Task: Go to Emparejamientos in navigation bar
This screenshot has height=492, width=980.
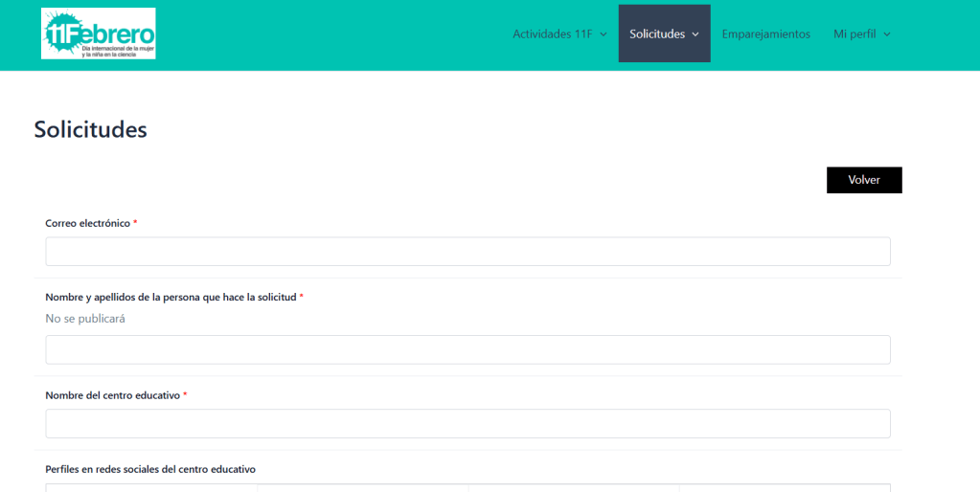Action: [x=765, y=34]
